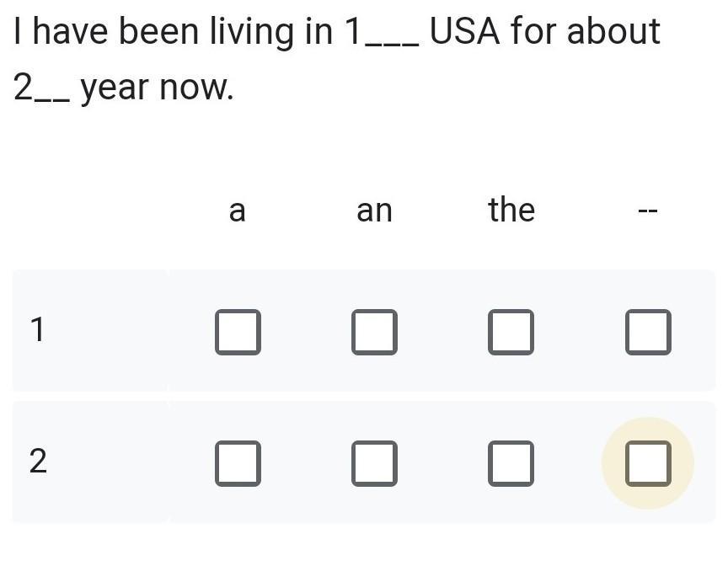Toggle the highlighted '--' checkbox in row 2

pyautogui.click(x=648, y=463)
